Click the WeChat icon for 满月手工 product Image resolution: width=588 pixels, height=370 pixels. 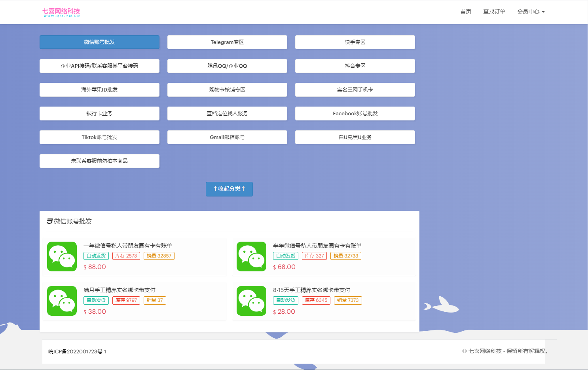coord(62,301)
